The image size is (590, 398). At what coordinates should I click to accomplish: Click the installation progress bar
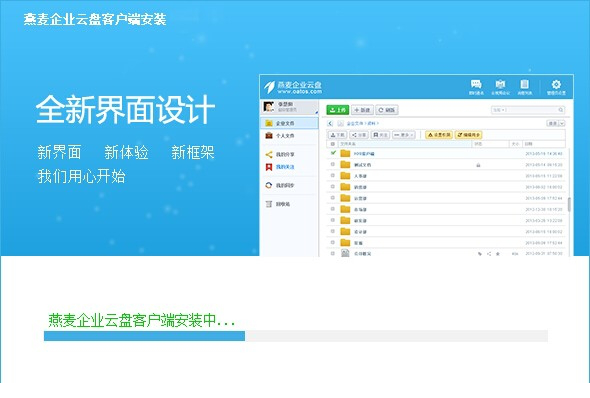pyautogui.click(x=296, y=336)
